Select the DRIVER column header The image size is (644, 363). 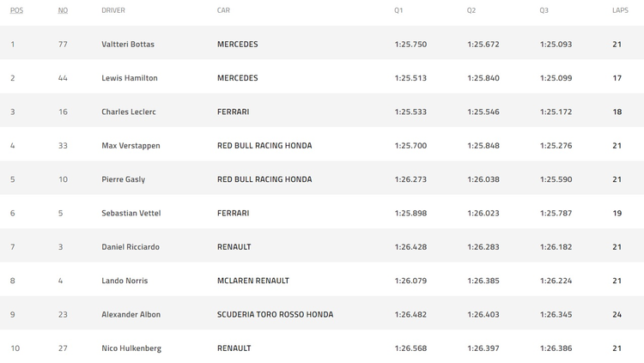click(x=113, y=10)
